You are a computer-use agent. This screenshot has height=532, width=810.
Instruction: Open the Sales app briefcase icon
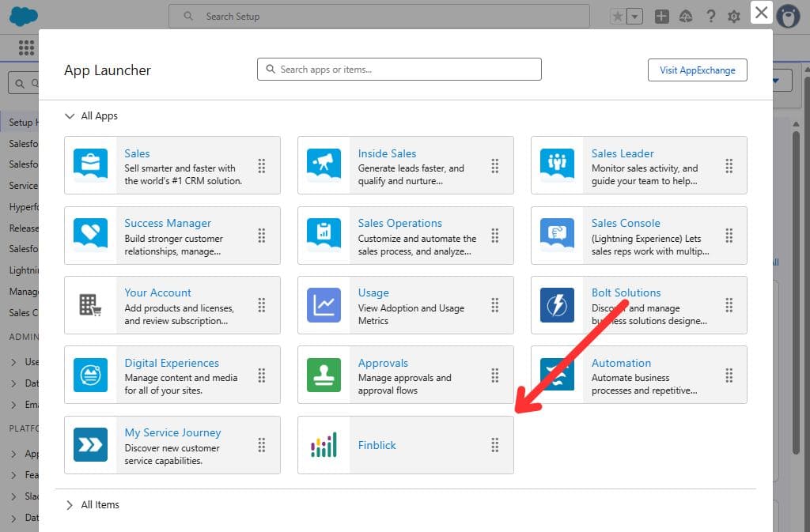point(90,165)
